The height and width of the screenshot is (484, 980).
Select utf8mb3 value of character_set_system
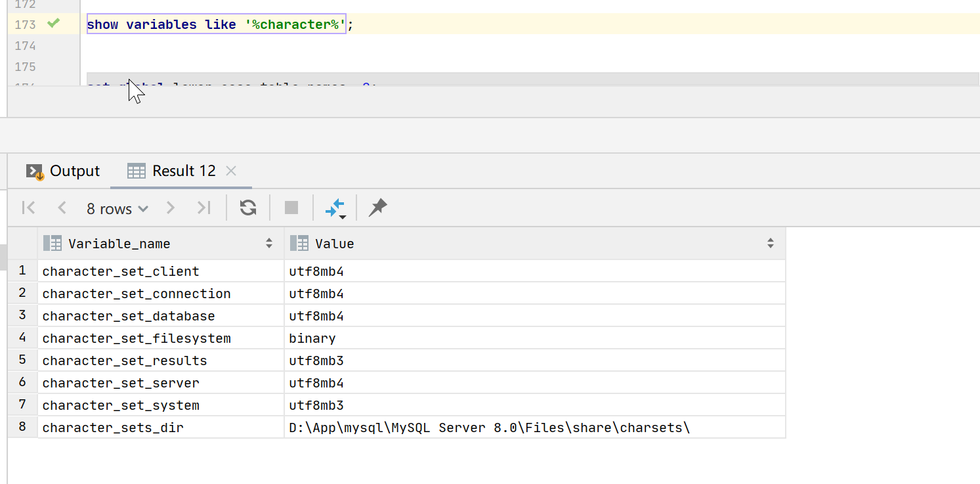(535, 405)
